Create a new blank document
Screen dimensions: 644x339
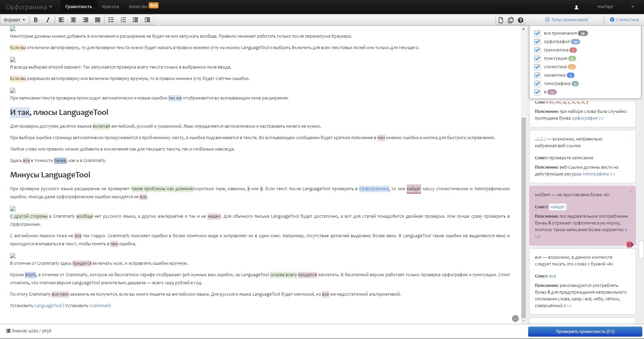tap(501, 20)
